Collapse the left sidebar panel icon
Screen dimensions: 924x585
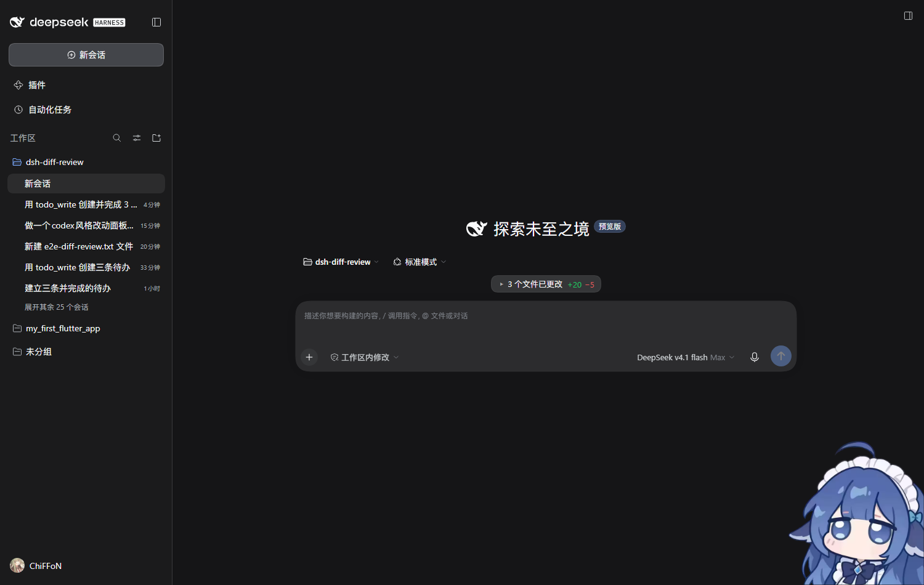tap(156, 22)
